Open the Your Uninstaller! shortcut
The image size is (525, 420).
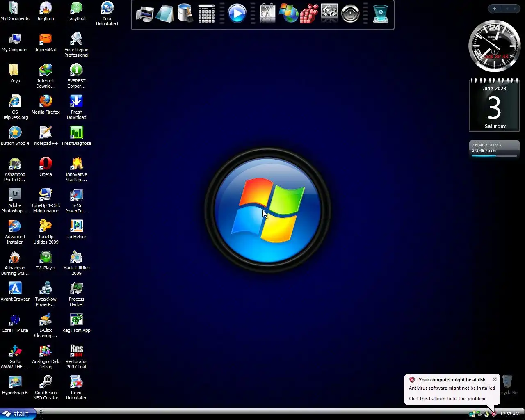click(107, 14)
